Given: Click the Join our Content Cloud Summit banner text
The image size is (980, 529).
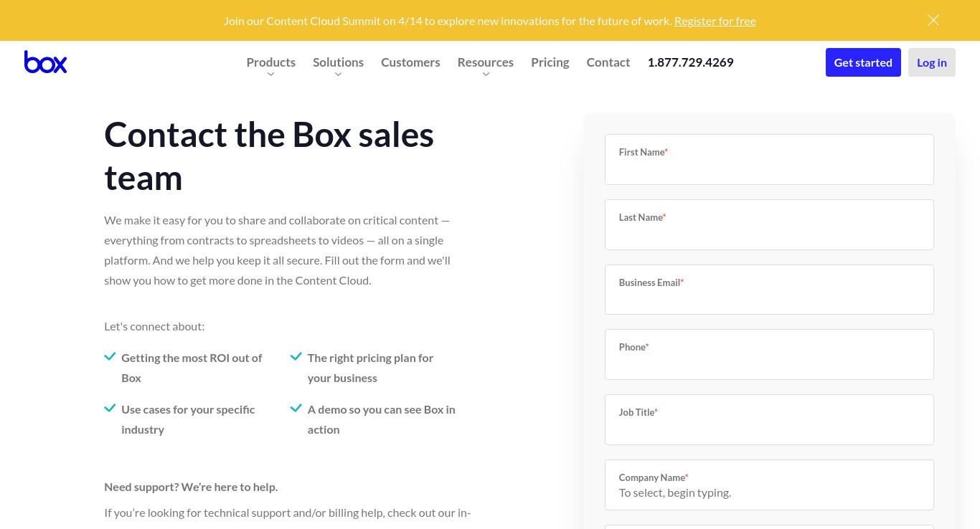Looking at the screenshot, I should (x=448, y=21).
